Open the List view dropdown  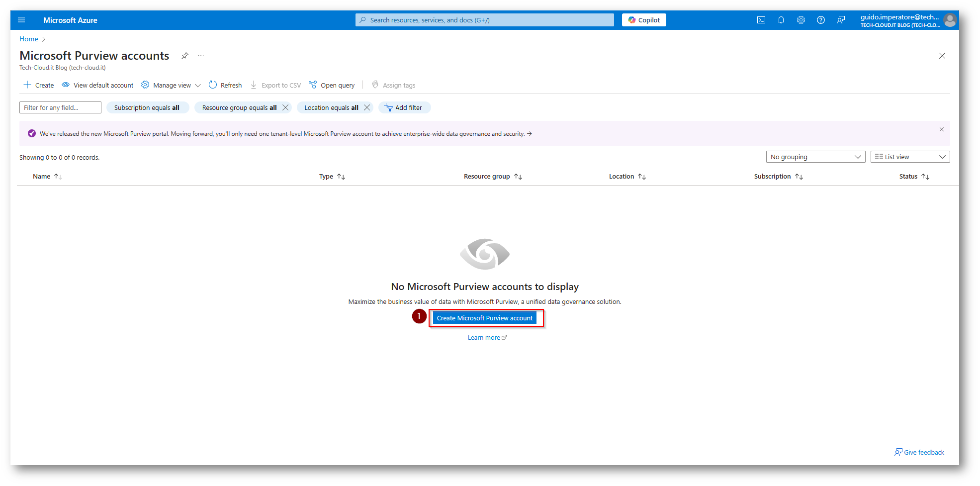[910, 157]
